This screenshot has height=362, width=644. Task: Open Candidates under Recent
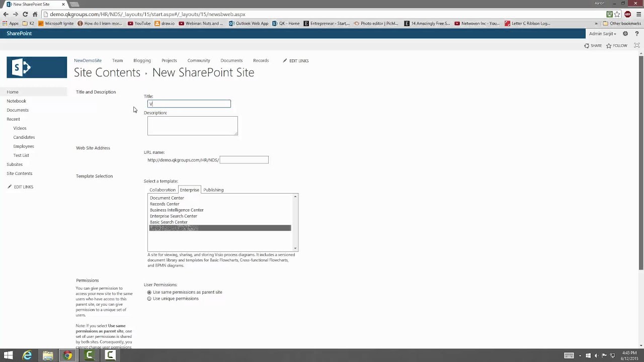pyautogui.click(x=24, y=137)
